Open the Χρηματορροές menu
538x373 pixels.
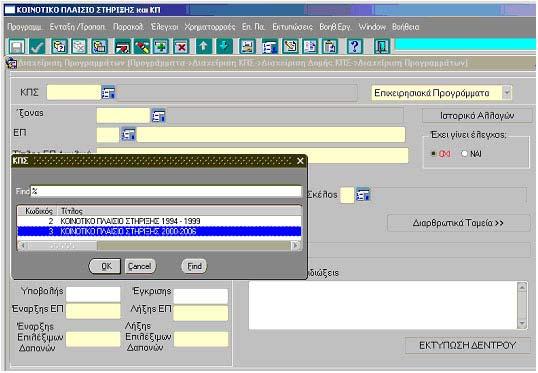pos(210,27)
